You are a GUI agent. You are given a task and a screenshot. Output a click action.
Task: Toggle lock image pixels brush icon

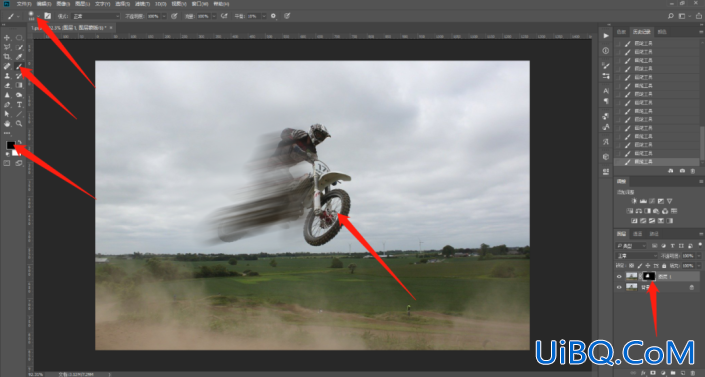(x=640, y=266)
